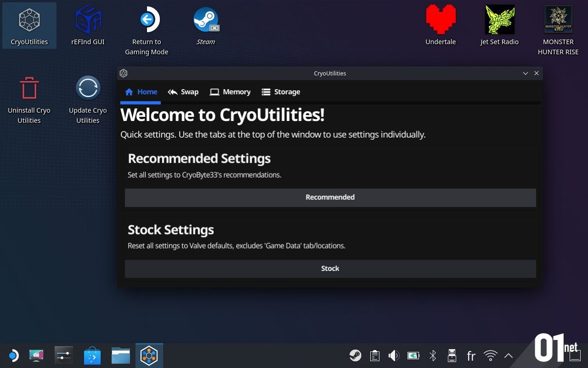Expand the hidden system tray icons arrow
This screenshot has height=368, width=588.
tap(509, 356)
